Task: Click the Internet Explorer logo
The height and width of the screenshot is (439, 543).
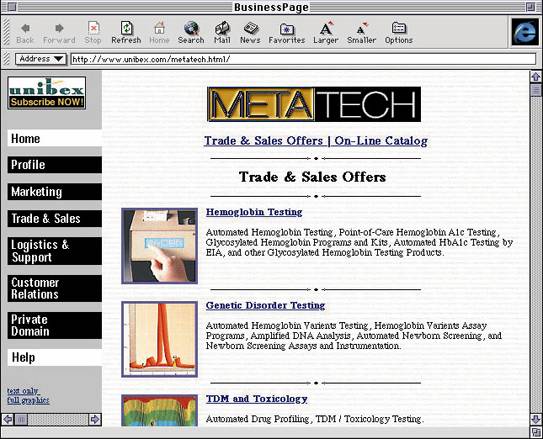Action: 525,32
